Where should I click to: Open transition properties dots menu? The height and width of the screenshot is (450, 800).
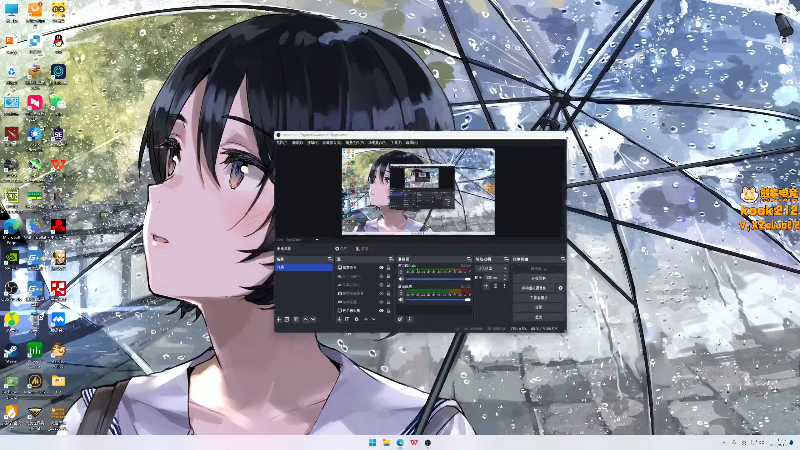[x=505, y=286]
